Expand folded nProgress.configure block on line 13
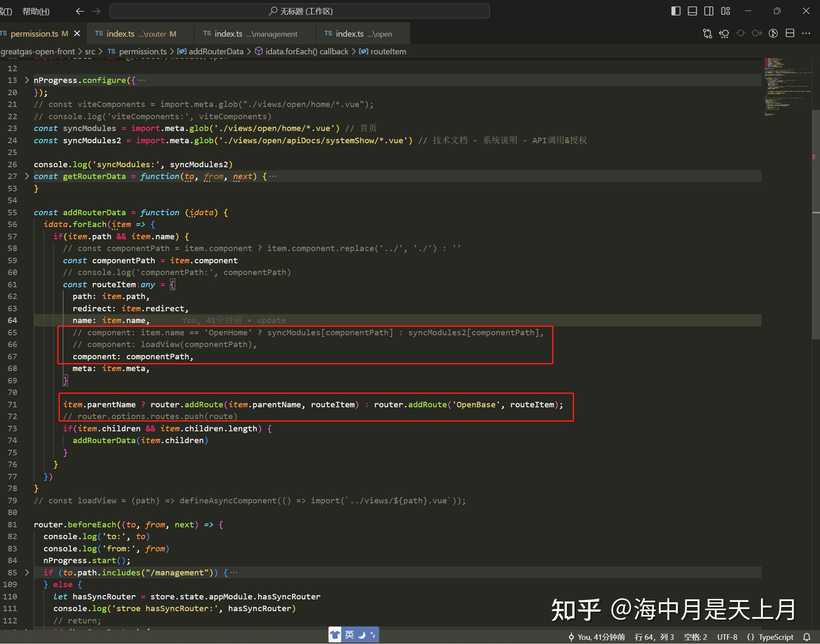This screenshot has height=644, width=820. 27,80
